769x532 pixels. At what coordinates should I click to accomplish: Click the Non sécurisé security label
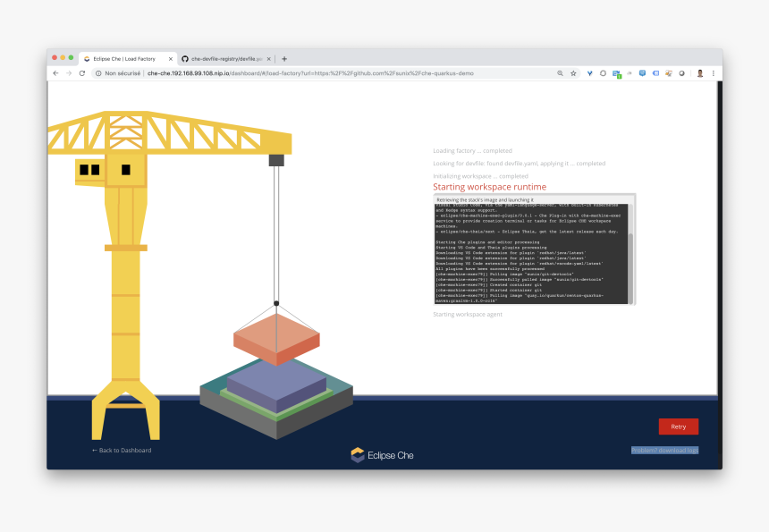point(123,73)
